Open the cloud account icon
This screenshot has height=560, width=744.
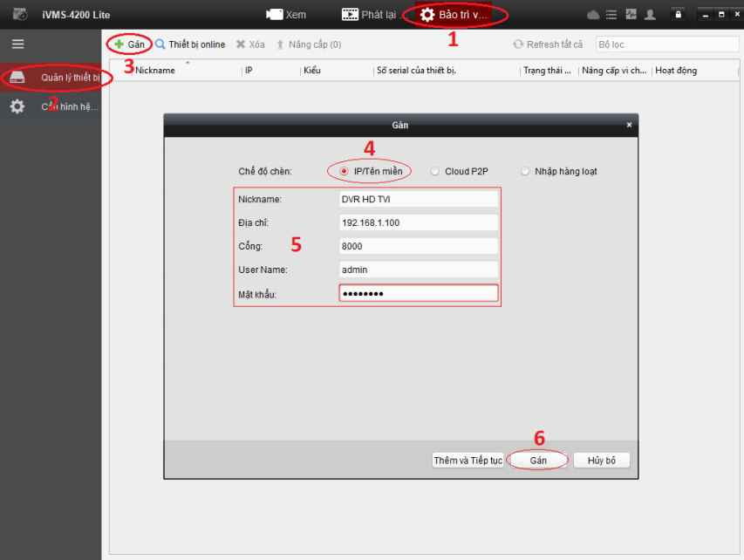point(594,15)
